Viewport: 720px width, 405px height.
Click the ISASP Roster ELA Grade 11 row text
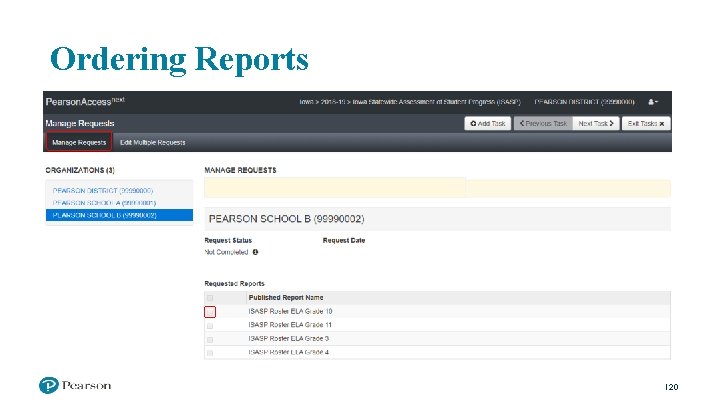pos(290,325)
